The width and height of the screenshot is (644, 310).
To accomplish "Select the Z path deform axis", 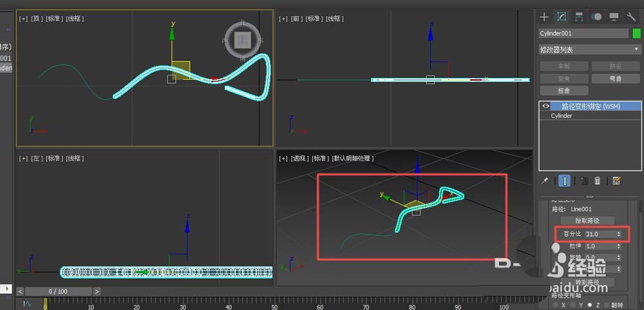I will tap(589, 305).
